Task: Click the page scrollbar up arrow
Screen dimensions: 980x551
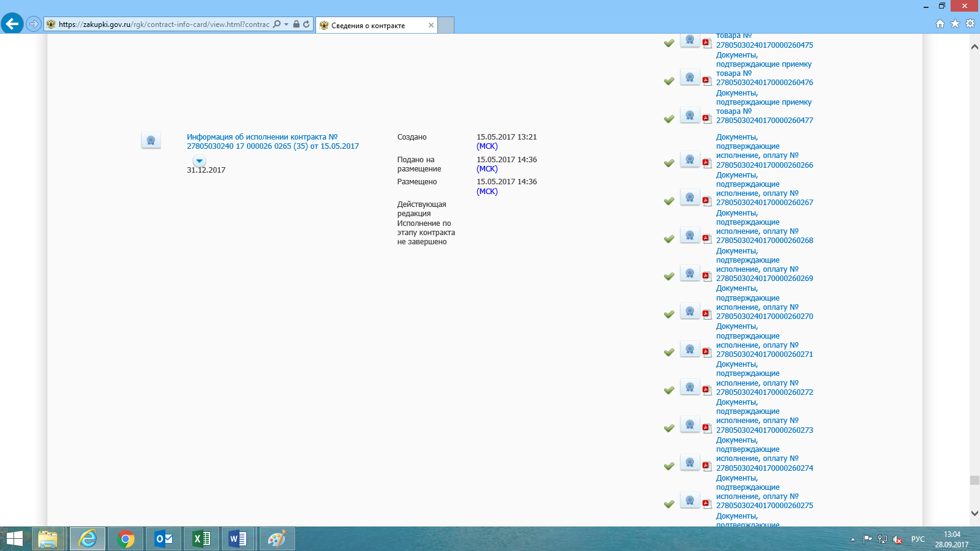Action: tap(974, 47)
